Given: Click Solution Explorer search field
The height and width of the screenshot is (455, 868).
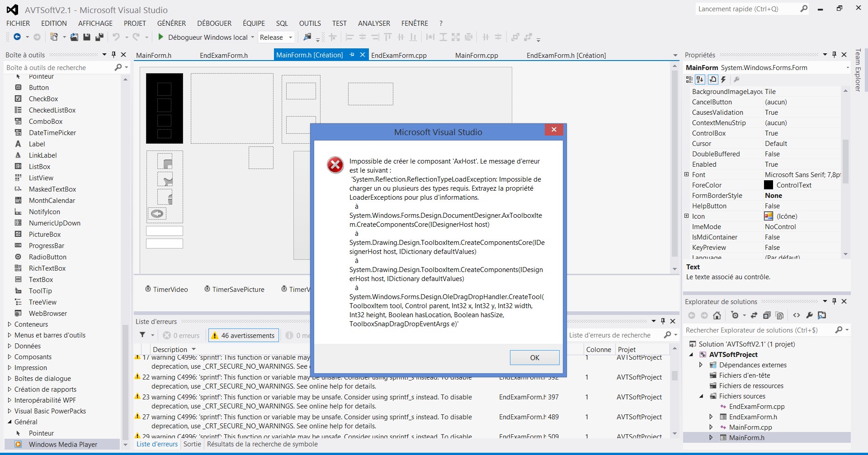Looking at the screenshot, I should click(759, 330).
